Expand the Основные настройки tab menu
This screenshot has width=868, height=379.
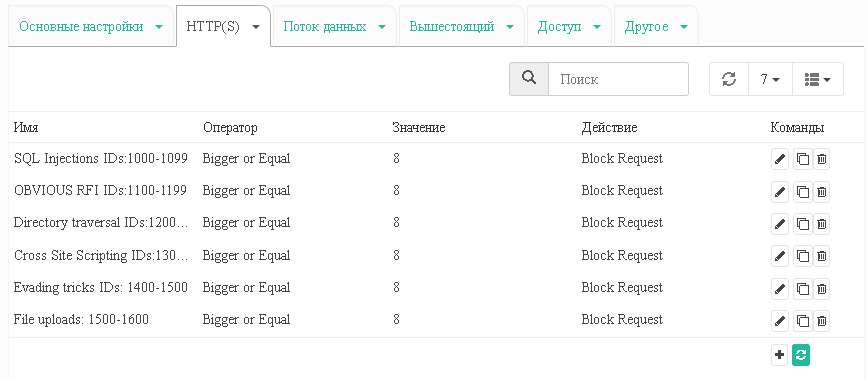coord(91,27)
